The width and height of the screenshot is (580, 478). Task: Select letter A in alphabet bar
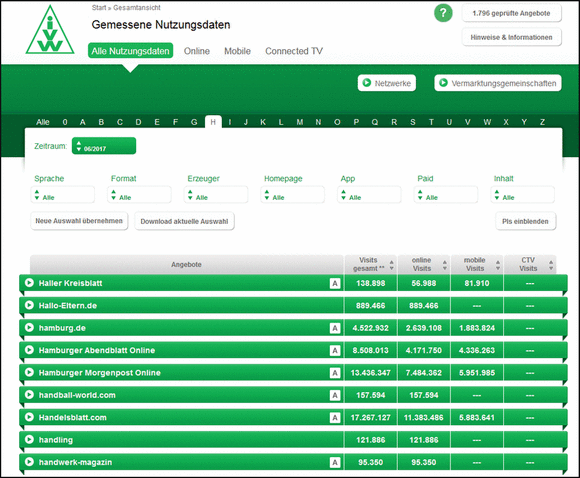click(x=82, y=122)
